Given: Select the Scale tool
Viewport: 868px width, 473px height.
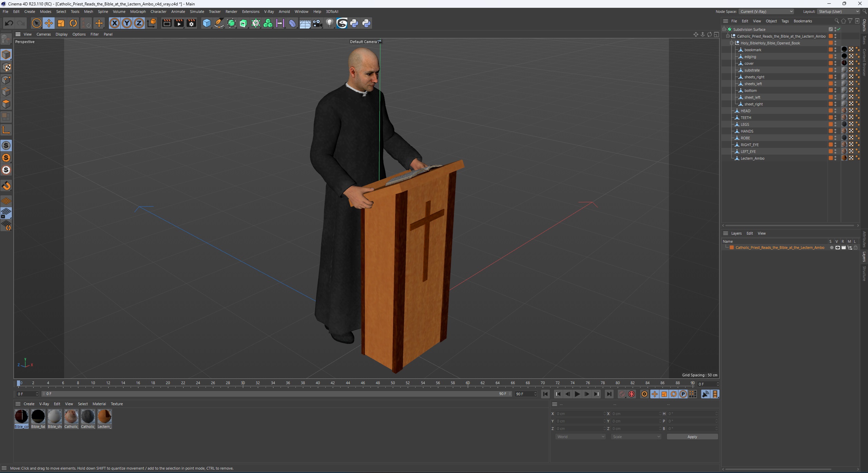Looking at the screenshot, I should (x=61, y=23).
